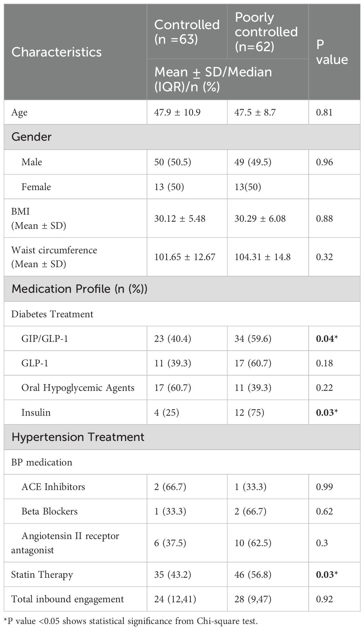Select the Age row label
This screenshot has width=364, height=630.
pos(19,112)
